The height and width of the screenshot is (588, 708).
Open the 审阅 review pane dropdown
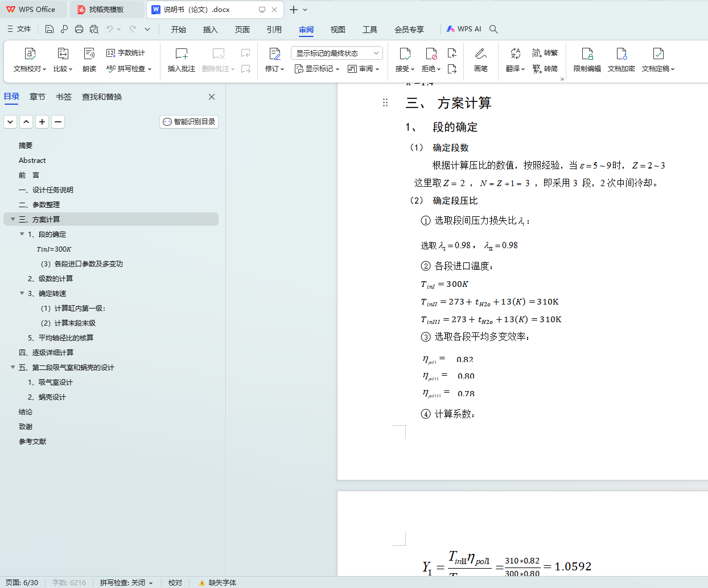click(363, 69)
